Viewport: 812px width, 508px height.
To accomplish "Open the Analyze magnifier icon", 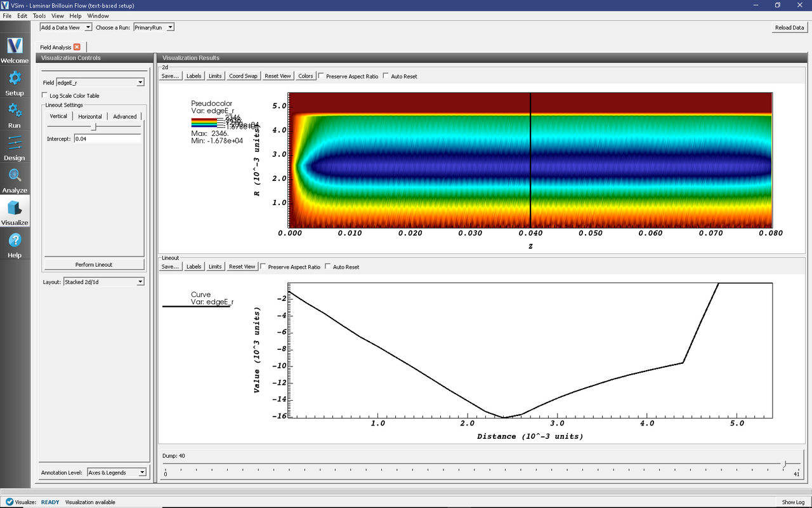I will pyautogui.click(x=15, y=176).
